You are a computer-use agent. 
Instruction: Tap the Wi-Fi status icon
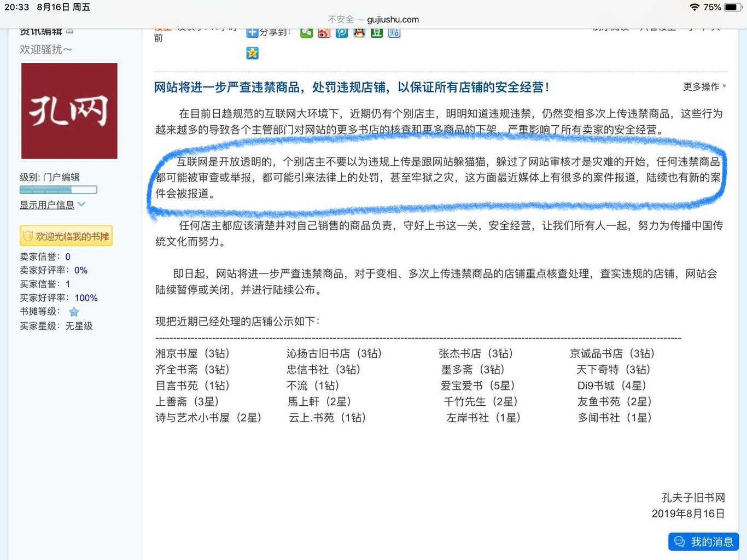point(695,7)
